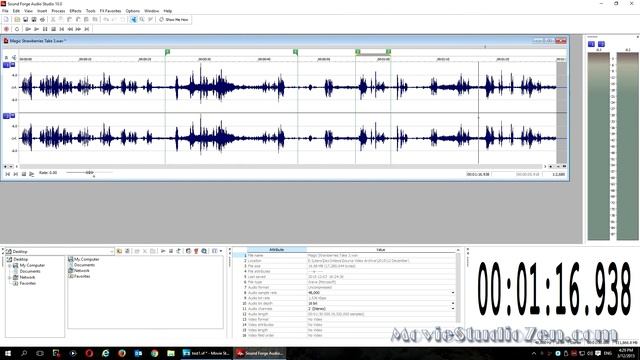This screenshot has width=640, height=360.
Task: Click Rewind transport button
Action: click(70, 29)
